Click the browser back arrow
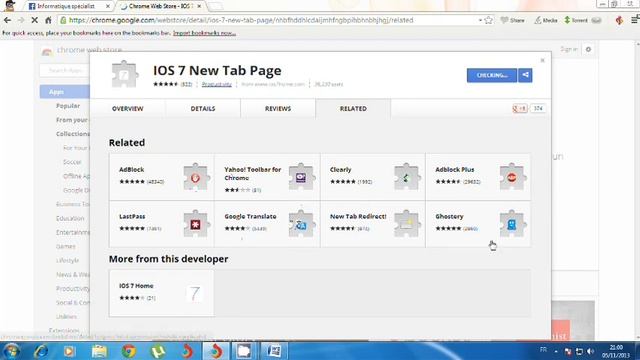 click(x=7, y=20)
